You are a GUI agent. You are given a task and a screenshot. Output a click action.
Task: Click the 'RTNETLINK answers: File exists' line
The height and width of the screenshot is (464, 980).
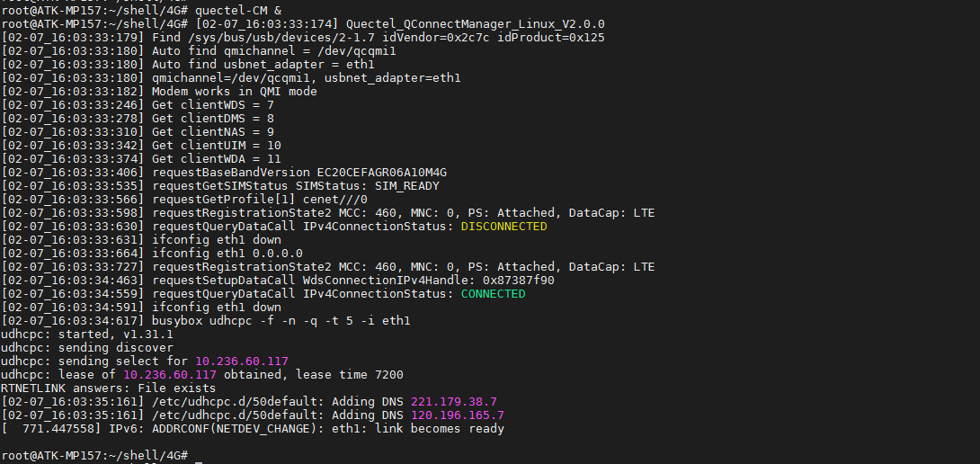point(108,388)
